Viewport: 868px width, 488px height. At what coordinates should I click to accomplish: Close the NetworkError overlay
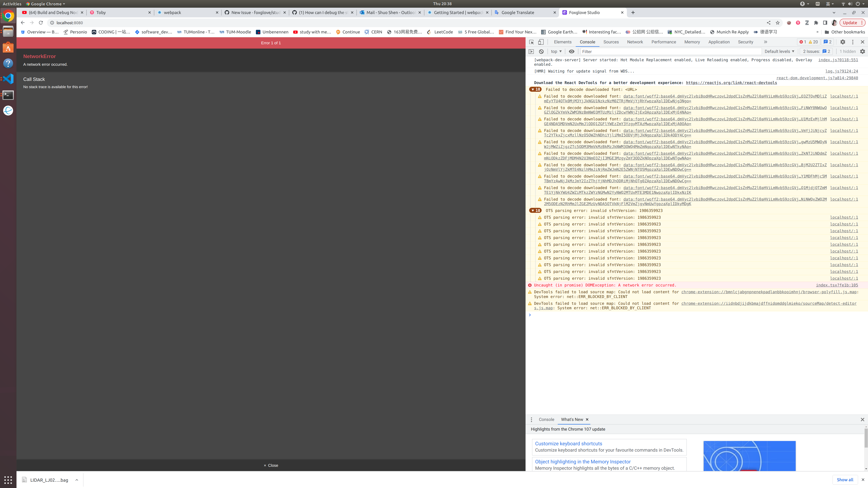point(271,465)
